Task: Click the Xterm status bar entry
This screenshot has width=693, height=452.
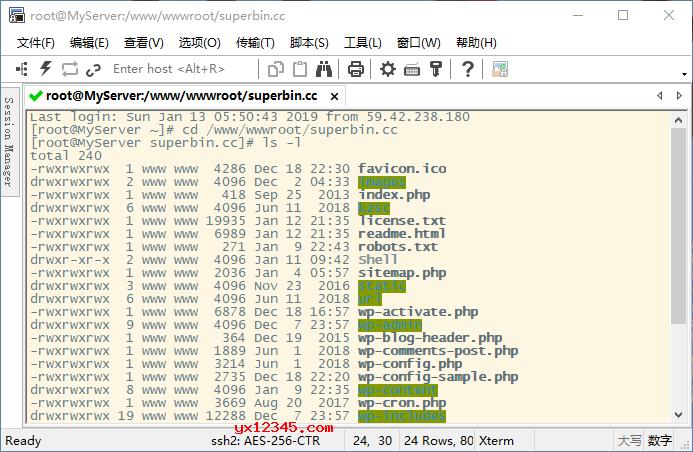Action: click(496, 441)
